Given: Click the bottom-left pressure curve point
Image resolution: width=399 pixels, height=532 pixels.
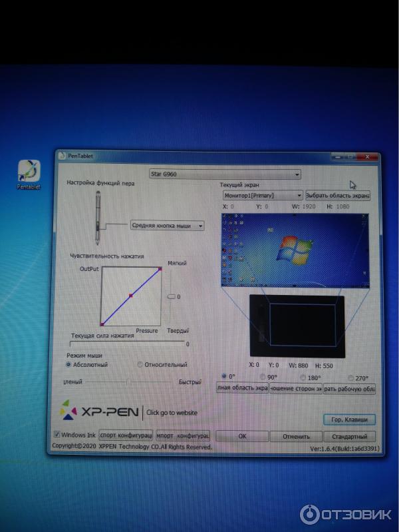Looking at the screenshot, I should tap(102, 324).
